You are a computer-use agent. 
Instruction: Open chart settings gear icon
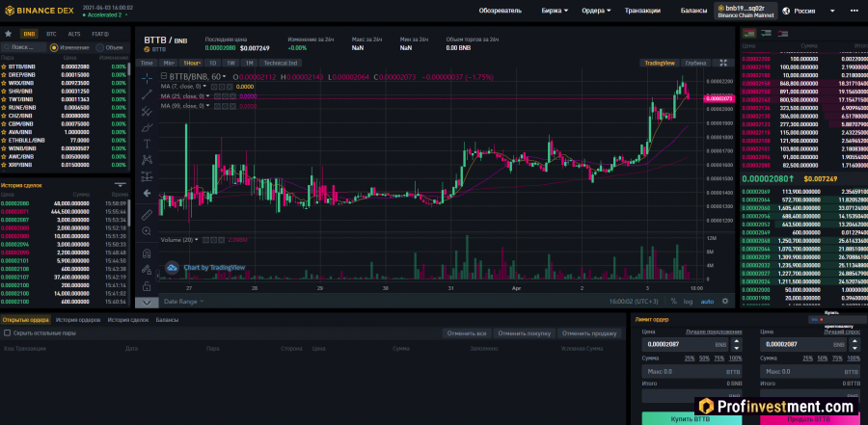[x=725, y=301]
